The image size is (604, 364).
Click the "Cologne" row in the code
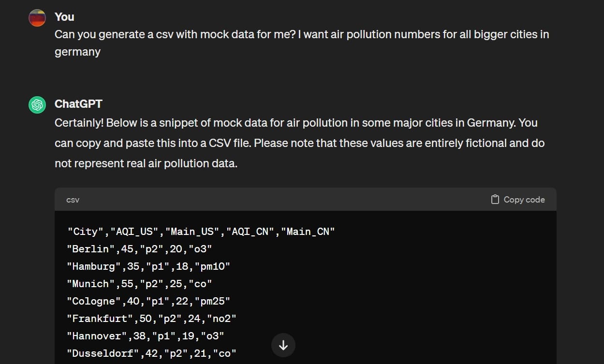[148, 301]
